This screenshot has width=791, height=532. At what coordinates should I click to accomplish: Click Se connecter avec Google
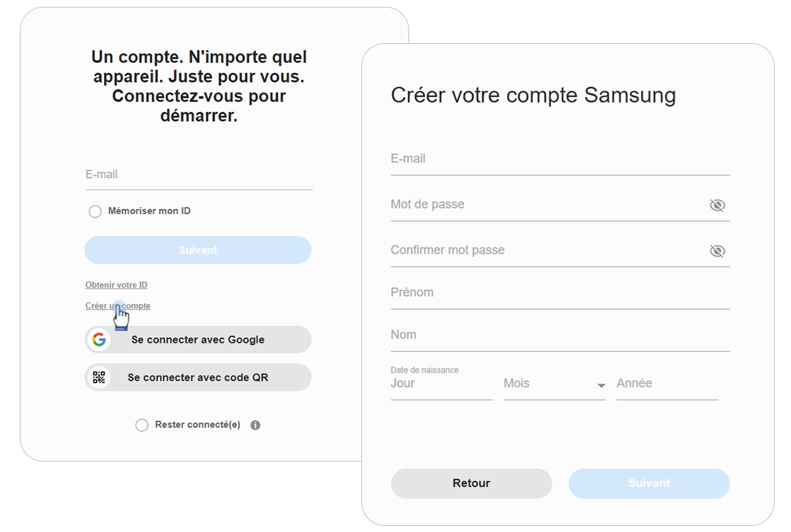click(x=198, y=339)
